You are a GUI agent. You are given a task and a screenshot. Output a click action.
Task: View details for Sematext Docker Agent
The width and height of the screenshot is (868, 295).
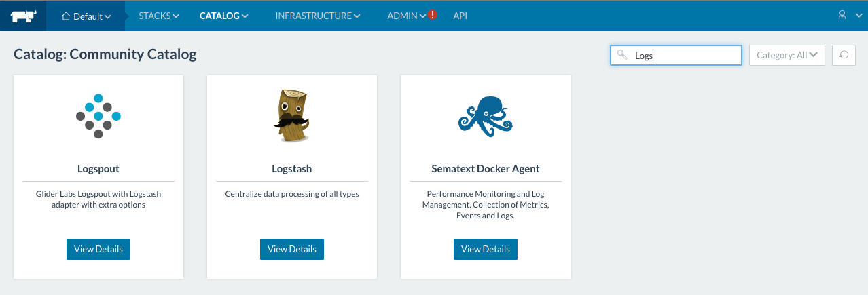point(486,249)
